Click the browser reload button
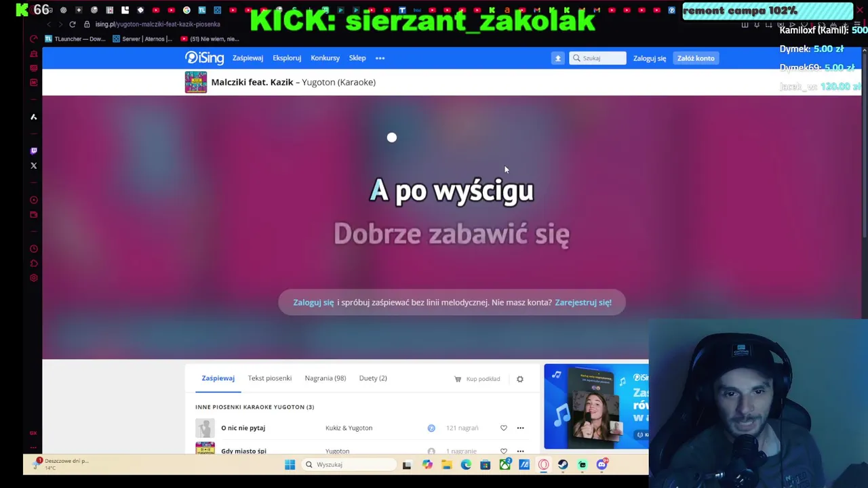 coord(73,24)
